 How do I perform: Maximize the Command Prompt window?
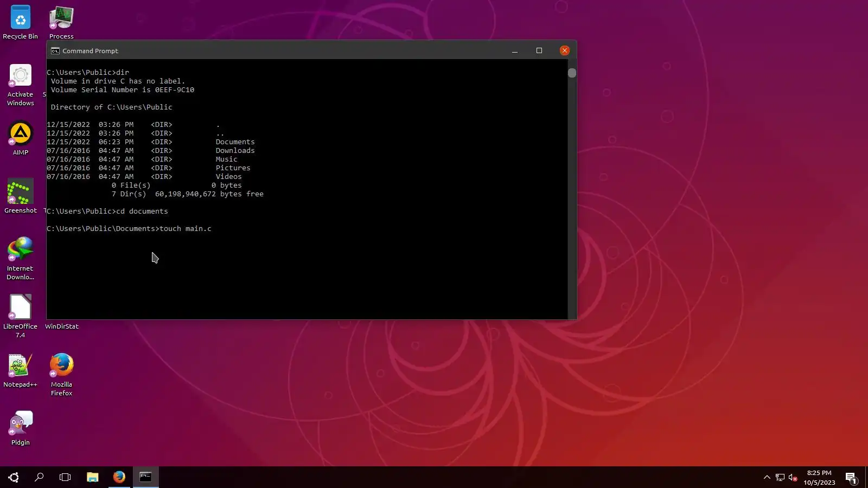point(539,51)
